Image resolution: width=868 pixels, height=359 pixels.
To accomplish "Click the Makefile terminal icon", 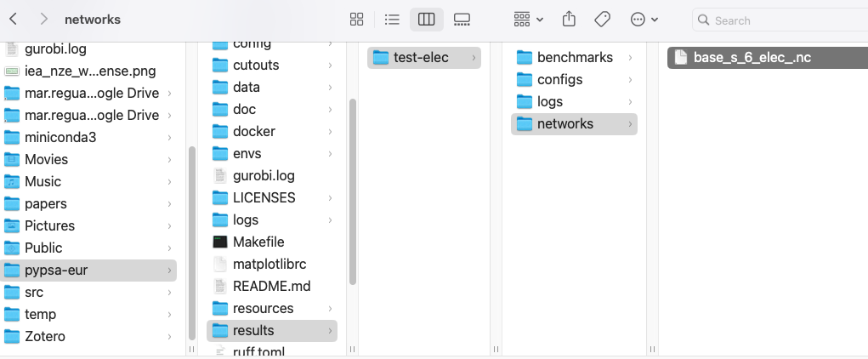I will pos(220,242).
